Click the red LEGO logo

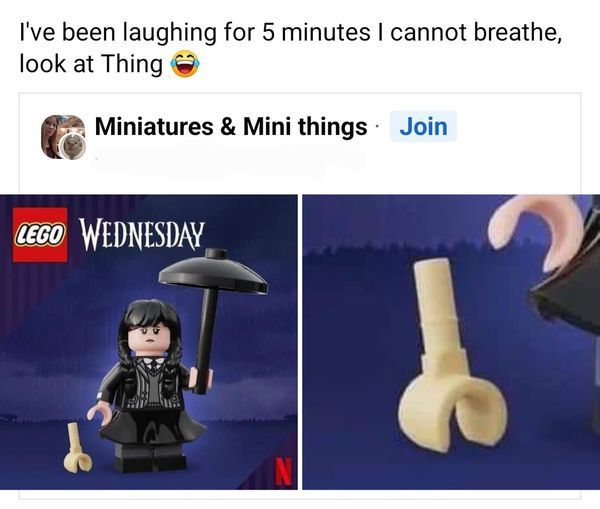[x=40, y=235]
